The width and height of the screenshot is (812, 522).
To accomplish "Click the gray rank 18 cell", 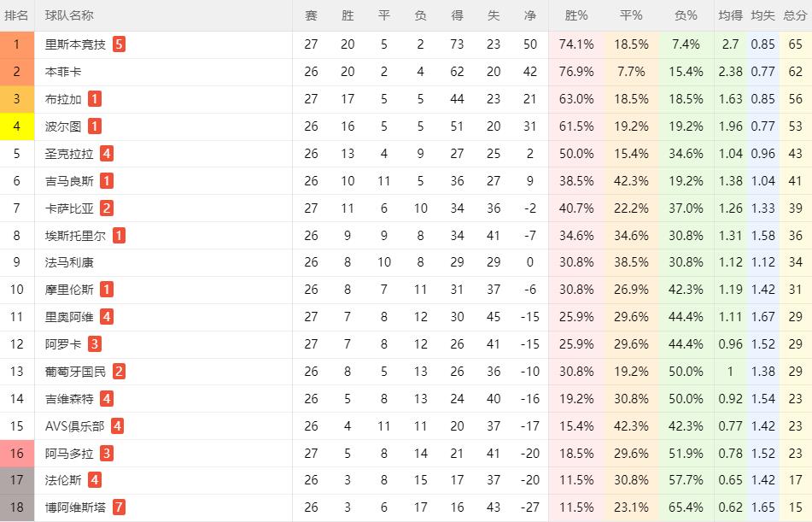I will [x=17, y=508].
